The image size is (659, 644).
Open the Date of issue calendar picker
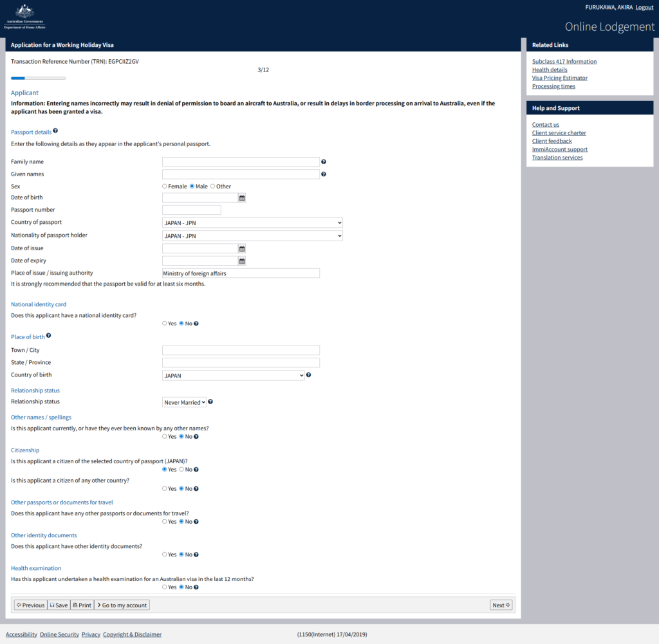tap(242, 249)
